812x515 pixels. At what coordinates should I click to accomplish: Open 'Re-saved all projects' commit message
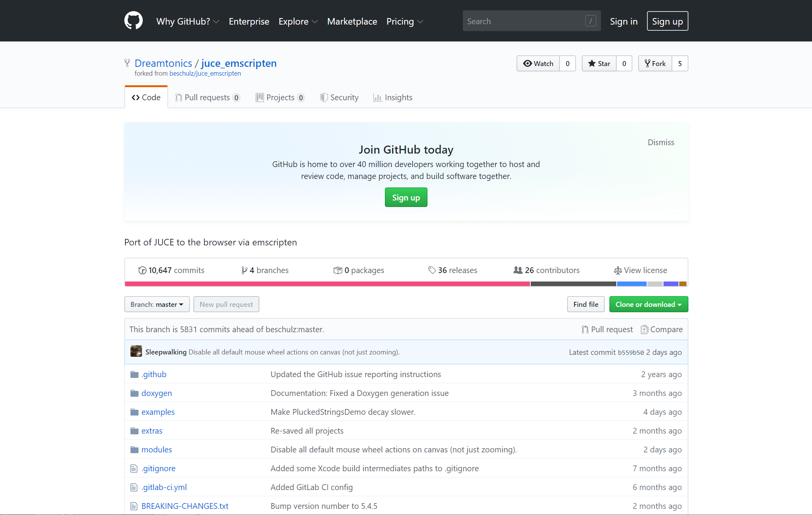pos(307,431)
